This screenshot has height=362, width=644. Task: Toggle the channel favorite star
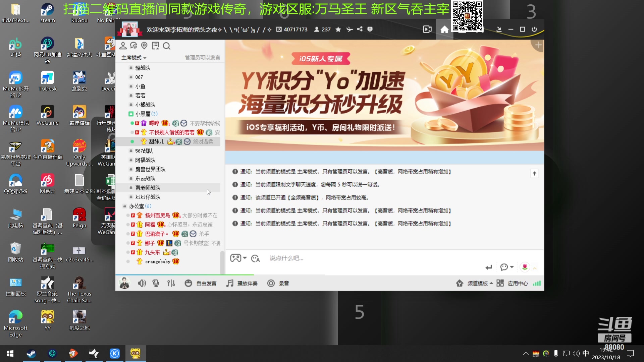point(338,29)
